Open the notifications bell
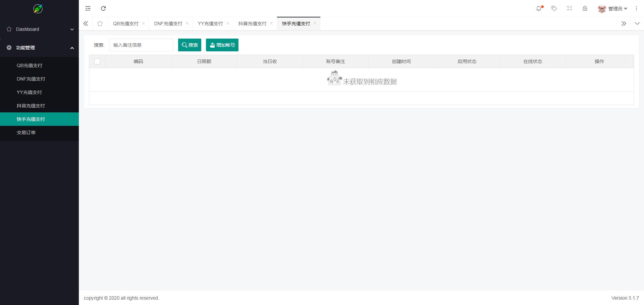644x305 pixels. click(x=539, y=8)
